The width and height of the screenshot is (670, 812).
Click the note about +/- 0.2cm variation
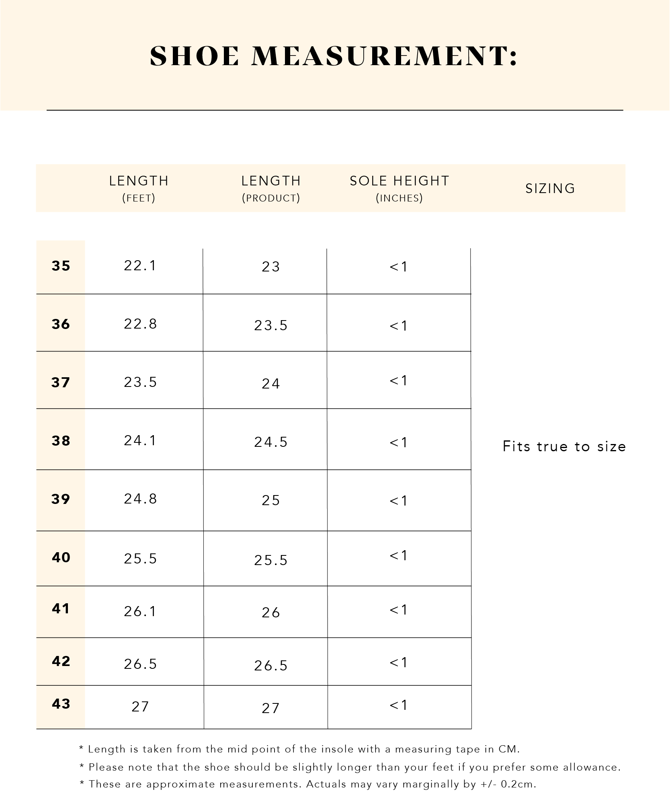pyautogui.click(x=308, y=784)
